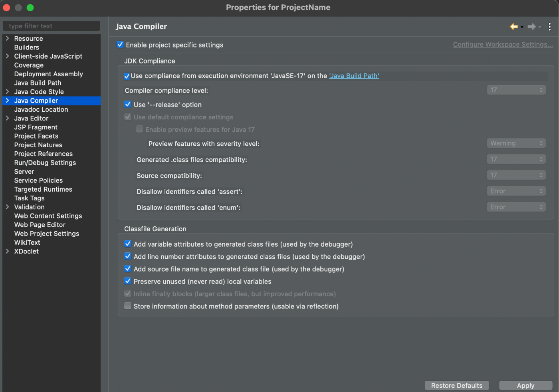
Task: Toggle Use '--release' option checkbox
Action: [x=128, y=104]
